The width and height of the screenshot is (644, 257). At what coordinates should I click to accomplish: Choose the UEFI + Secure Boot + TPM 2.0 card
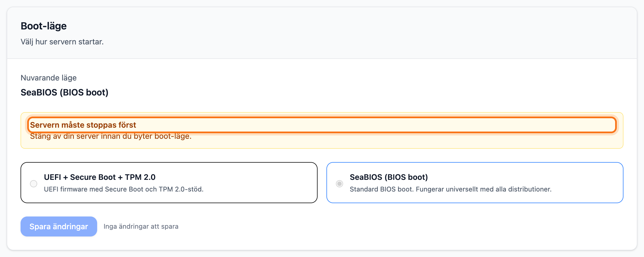point(169,183)
